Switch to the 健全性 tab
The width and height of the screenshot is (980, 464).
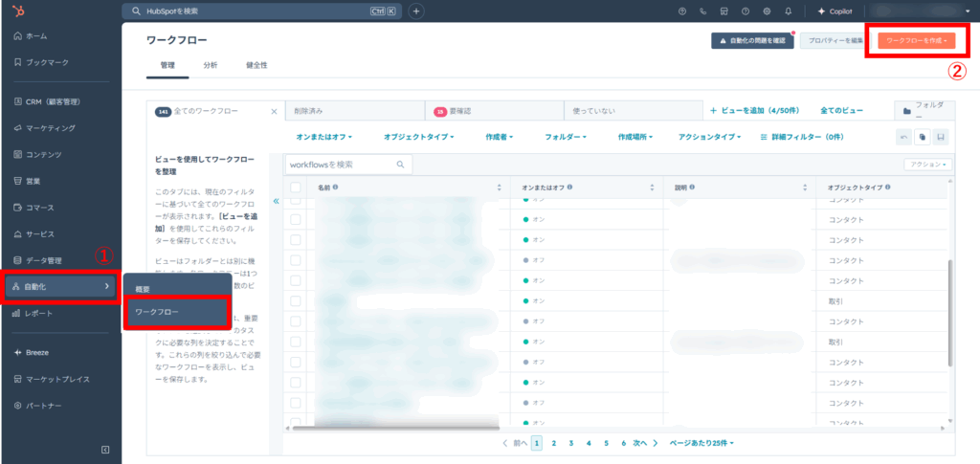click(x=256, y=65)
